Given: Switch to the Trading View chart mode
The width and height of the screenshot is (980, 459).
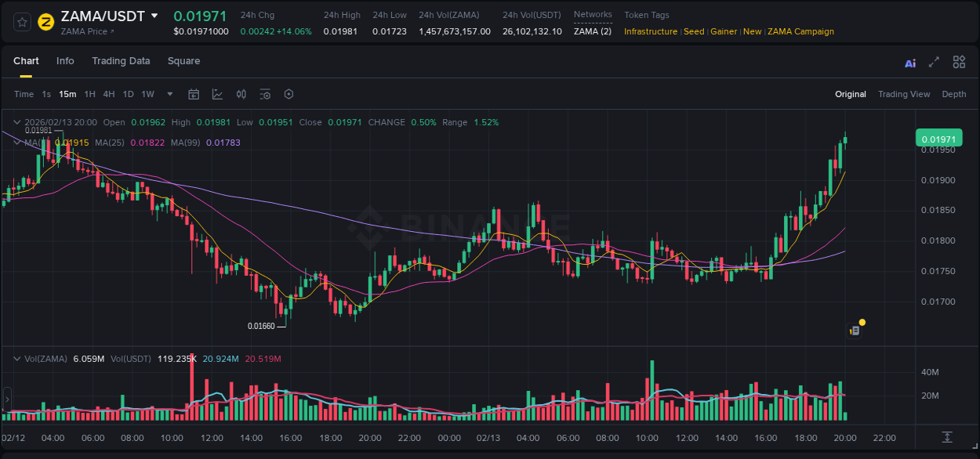Looking at the screenshot, I should coord(904,94).
